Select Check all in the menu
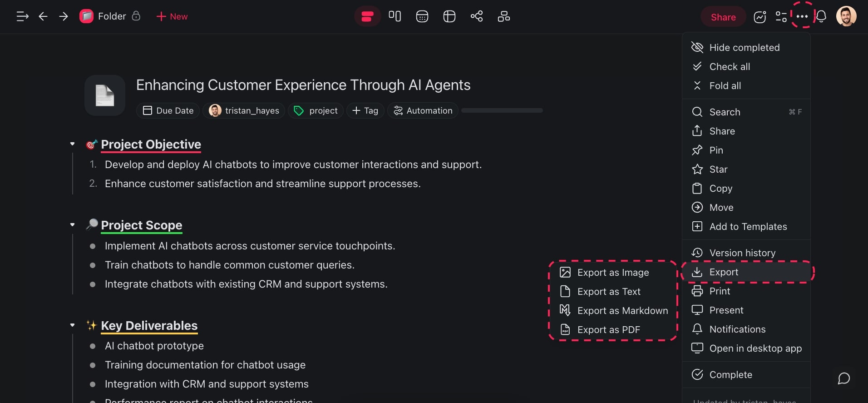 (729, 67)
